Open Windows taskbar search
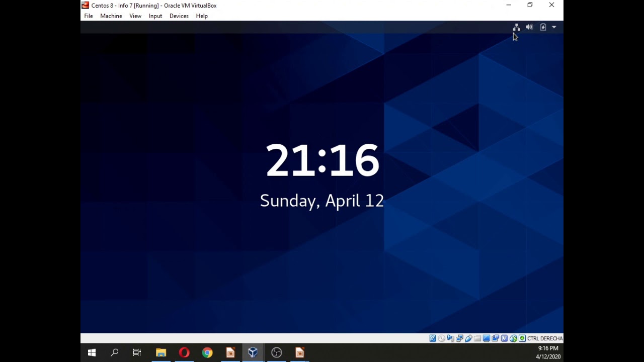644x362 pixels. tap(115, 352)
